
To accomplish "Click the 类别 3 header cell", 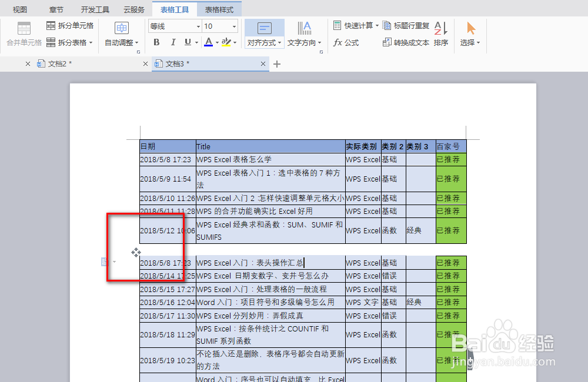I will tap(421, 146).
